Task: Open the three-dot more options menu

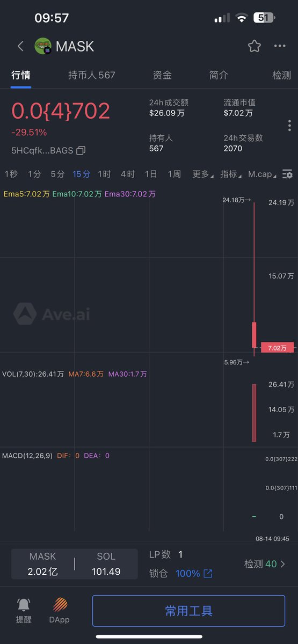Action: tap(280, 46)
